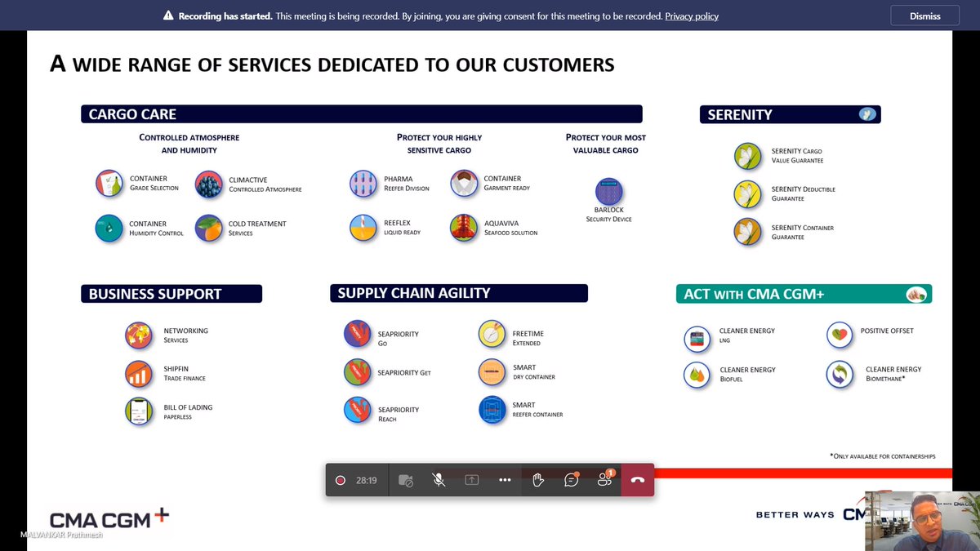The width and height of the screenshot is (980, 551).
Task: Click the Aquaviva Seafood Solution icon
Action: (464, 228)
